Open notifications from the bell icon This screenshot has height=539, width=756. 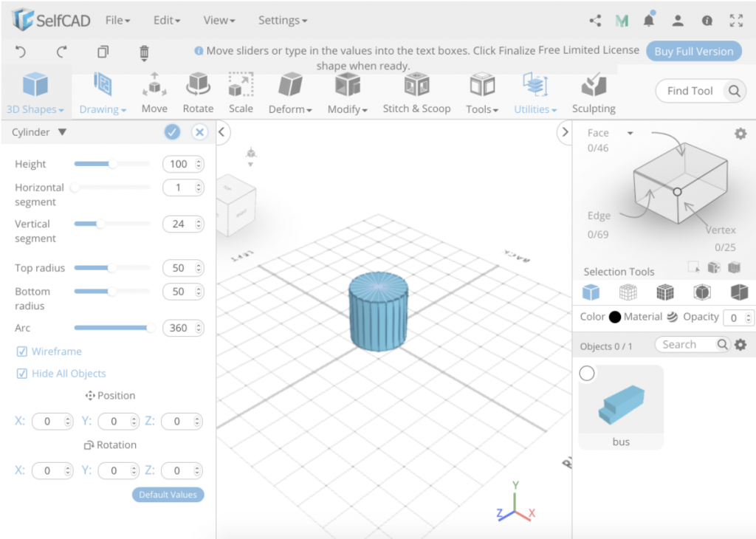[x=648, y=20]
